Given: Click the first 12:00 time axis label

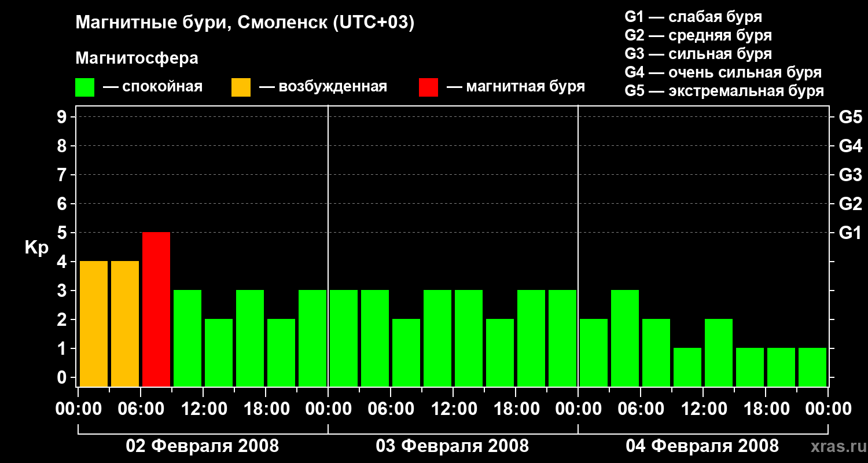Looking at the screenshot, I should [204, 409].
